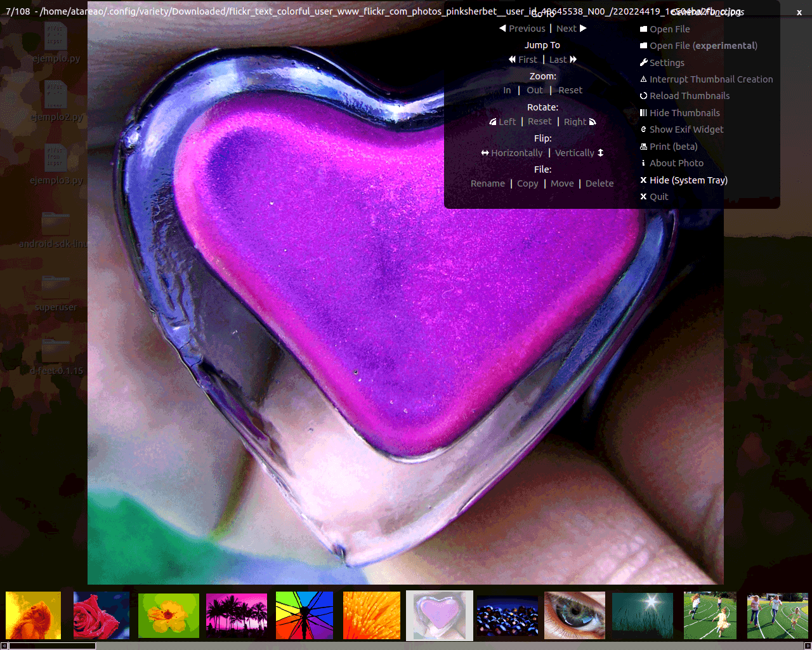This screenshot has height=650, width=812.
Task: Select ejemplo2.py on the desktop
Action: (x=56, y=102)
